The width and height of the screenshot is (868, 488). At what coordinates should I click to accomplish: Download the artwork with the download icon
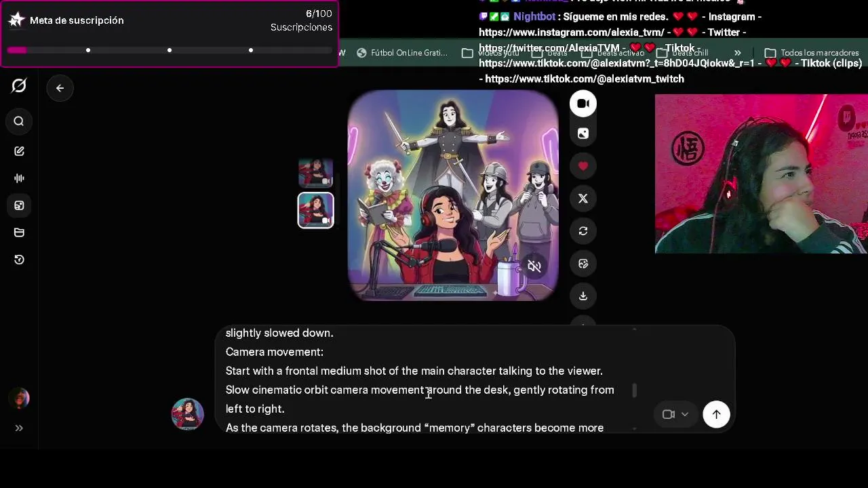[x=583, y=296]
